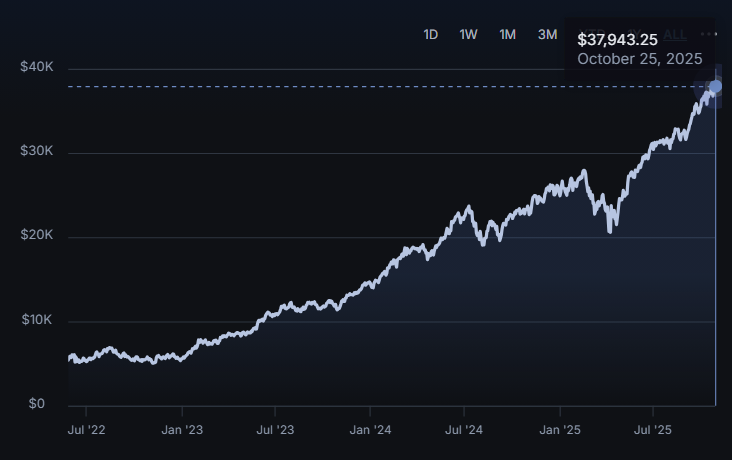Click the Jul '23 date label
The width and height of the screenshot is (732, 460).
275,430
